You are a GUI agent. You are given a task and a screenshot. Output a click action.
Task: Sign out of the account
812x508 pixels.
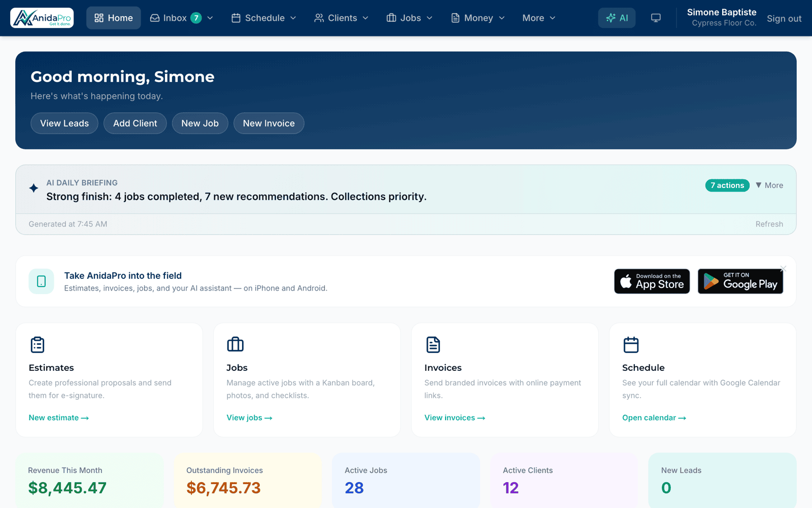pos(784,18)
